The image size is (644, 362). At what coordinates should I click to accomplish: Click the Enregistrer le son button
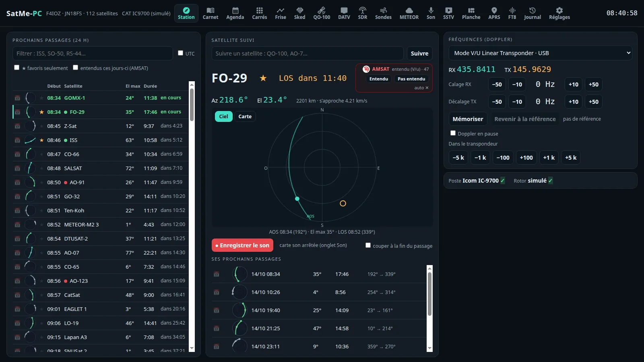(x=242, y=245)
